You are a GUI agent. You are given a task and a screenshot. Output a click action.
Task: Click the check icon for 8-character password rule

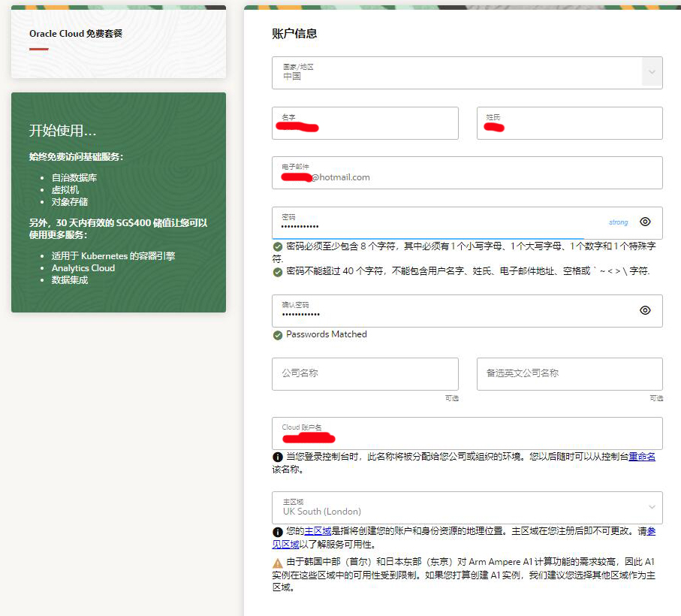pos(278,246)
